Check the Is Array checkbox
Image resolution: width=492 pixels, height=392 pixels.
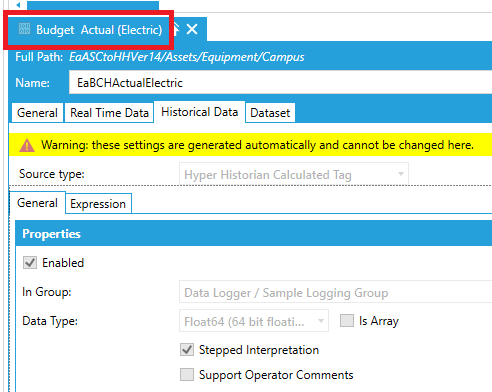coord(347,321)
